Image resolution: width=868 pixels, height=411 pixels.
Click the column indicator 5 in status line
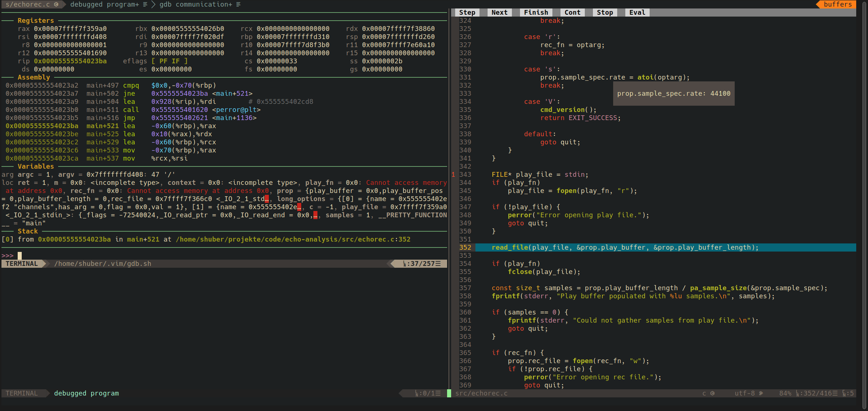pos(848,393)
